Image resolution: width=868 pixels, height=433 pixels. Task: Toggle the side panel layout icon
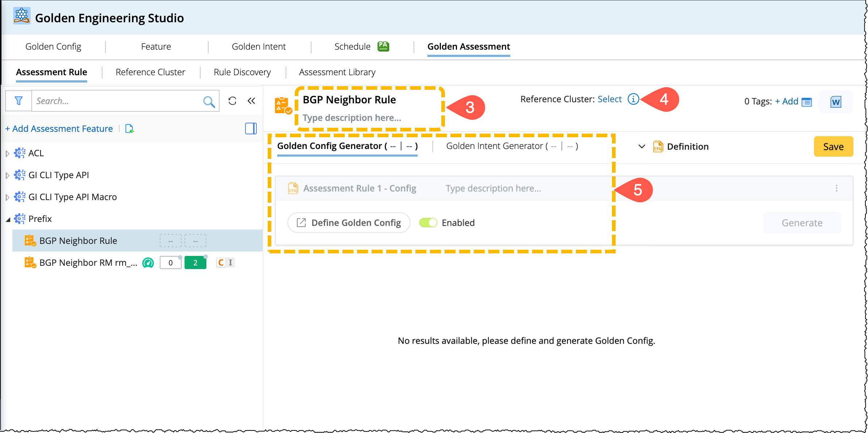(251, 129)
